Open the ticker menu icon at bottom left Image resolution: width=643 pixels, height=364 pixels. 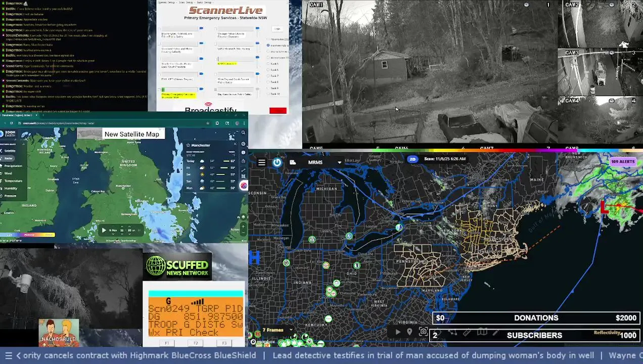(x=8, y=355)
